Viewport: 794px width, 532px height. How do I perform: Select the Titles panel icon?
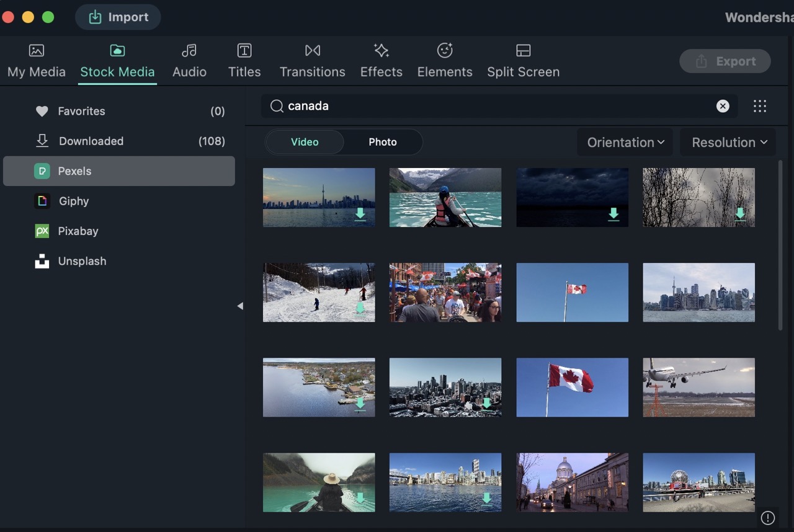[x=244, y=60]
